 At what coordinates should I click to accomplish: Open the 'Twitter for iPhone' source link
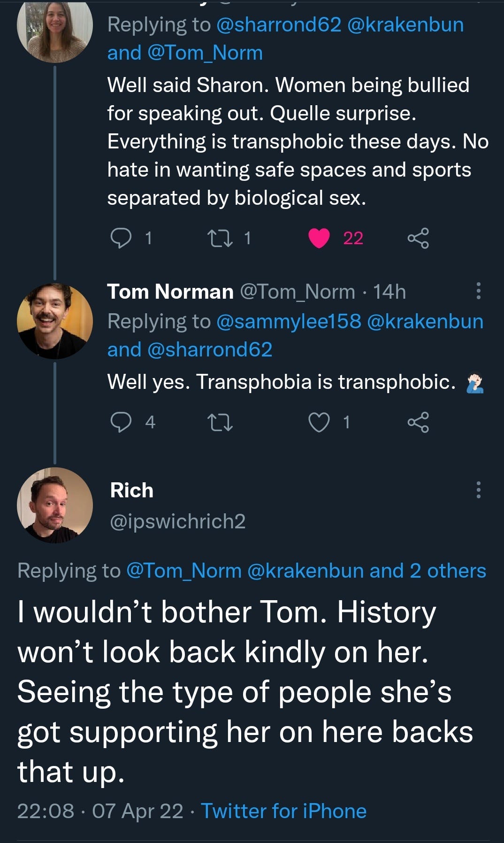283,811
